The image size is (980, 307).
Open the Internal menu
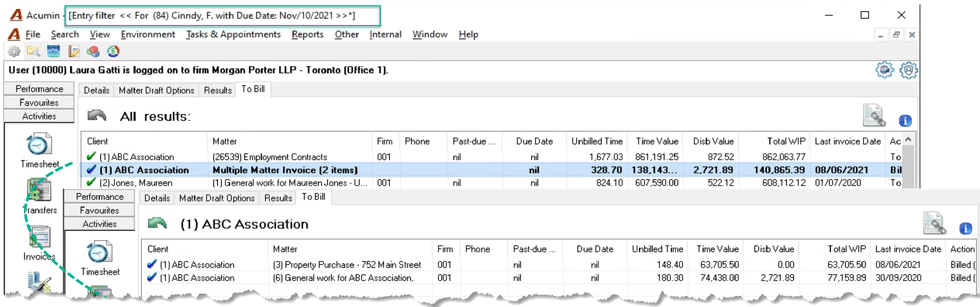pyautogui.click(x=385, y=34)
